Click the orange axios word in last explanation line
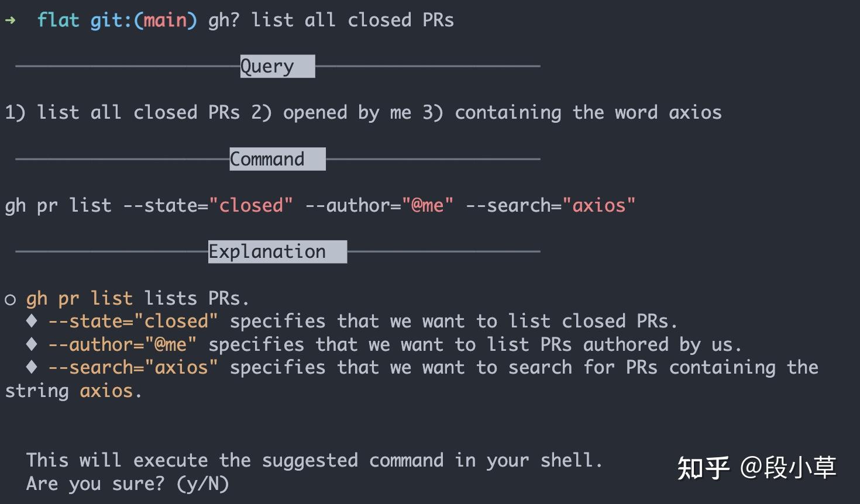This screenshot has height=504, width=860. pyautogui.click(x=106, y=391)
